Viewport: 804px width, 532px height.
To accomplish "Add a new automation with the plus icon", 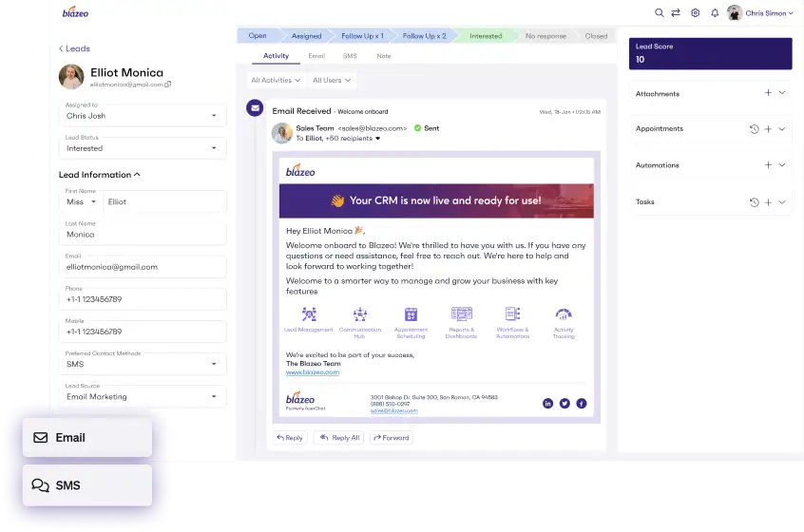I will coord(768,165).
